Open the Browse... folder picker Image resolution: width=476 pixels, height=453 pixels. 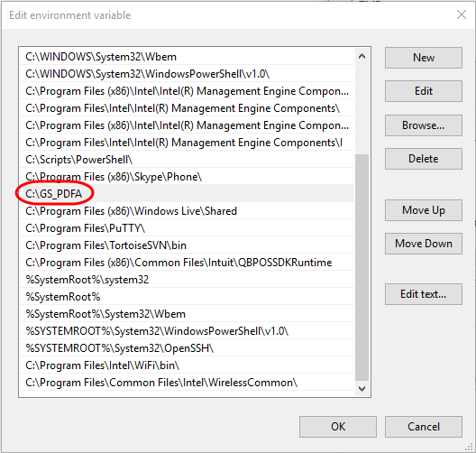[x=424, y=125]
